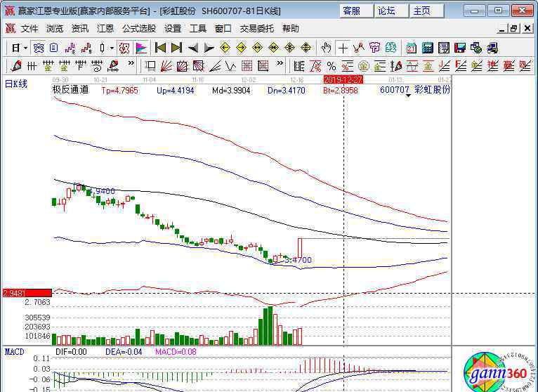Select the pink grid square tool
The height and width of the screenshot is (392, 538).
click(247, 66)
